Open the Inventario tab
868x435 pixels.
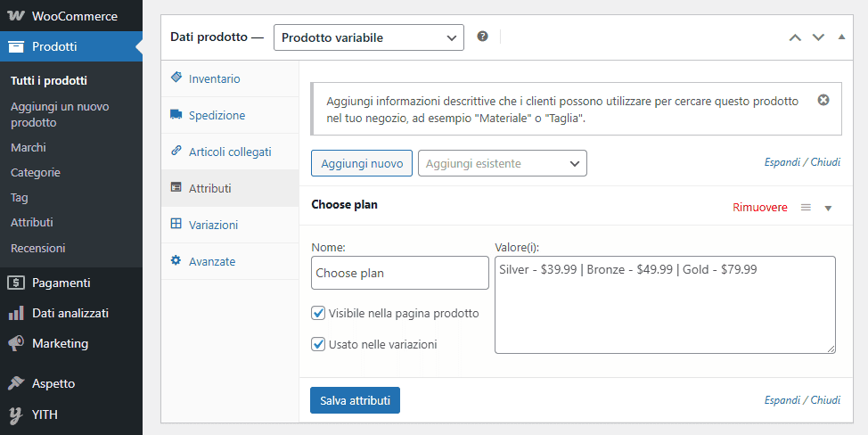point(230,78)
